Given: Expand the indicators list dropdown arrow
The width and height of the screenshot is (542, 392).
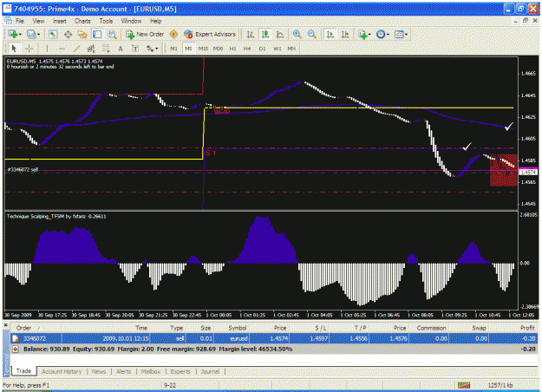Looking at the screenshot, I should [x=369, y=34].
